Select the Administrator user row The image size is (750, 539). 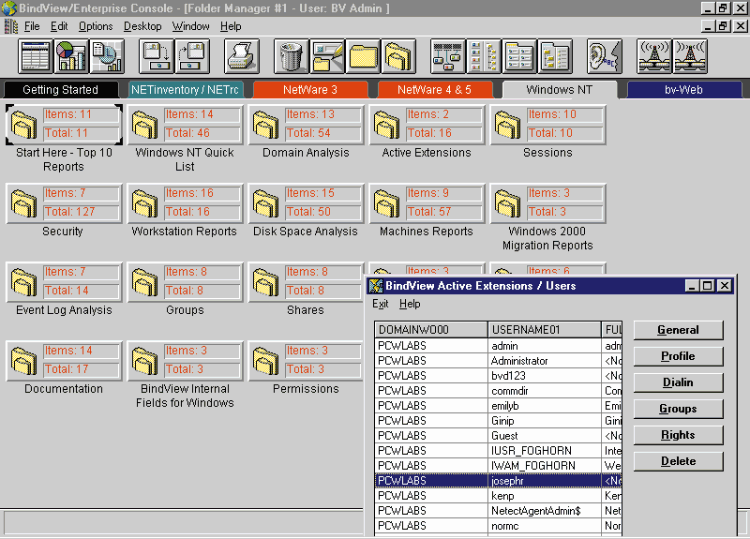[x=498, y=361]
